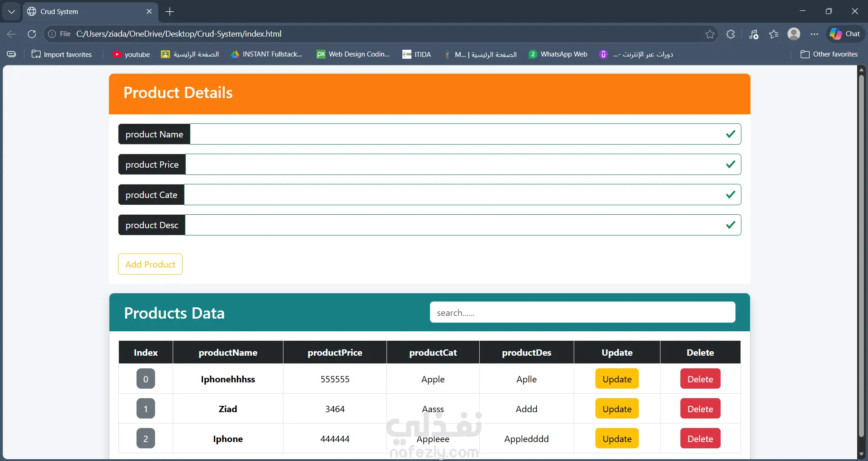Delete the Iphonehhhss product row

pos(700,379)
